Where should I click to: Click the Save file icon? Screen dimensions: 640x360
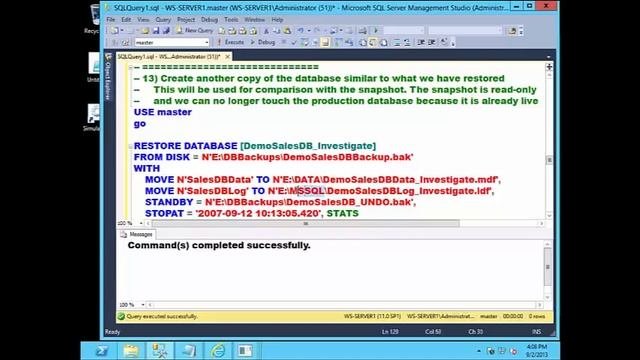point(156,31)
